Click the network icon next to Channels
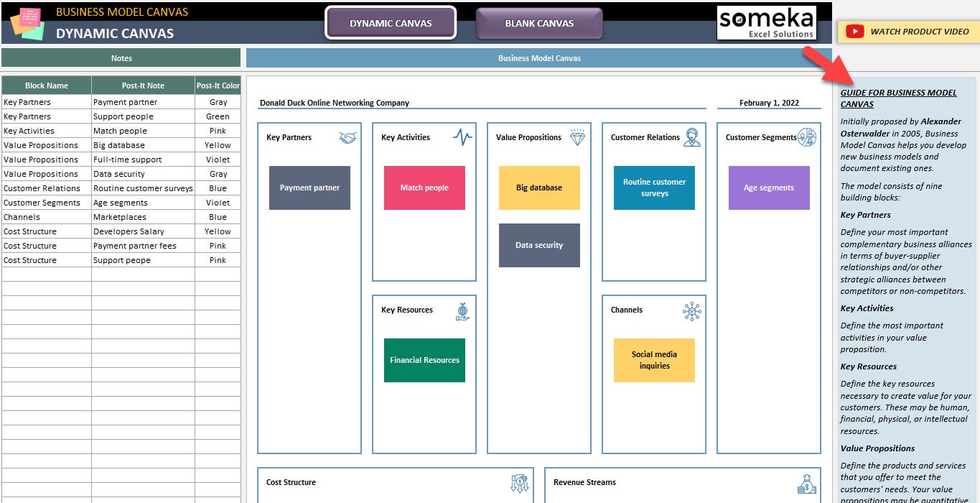The height and width of the screenshot is (503, 980). tap(692, 309)
